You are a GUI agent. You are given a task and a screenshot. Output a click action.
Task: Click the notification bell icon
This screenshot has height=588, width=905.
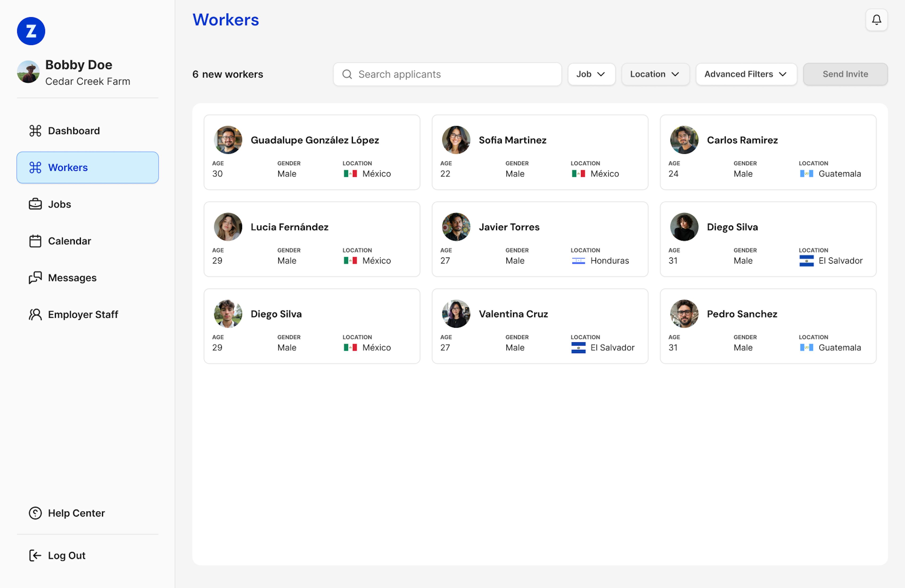[x=876, y=20]
